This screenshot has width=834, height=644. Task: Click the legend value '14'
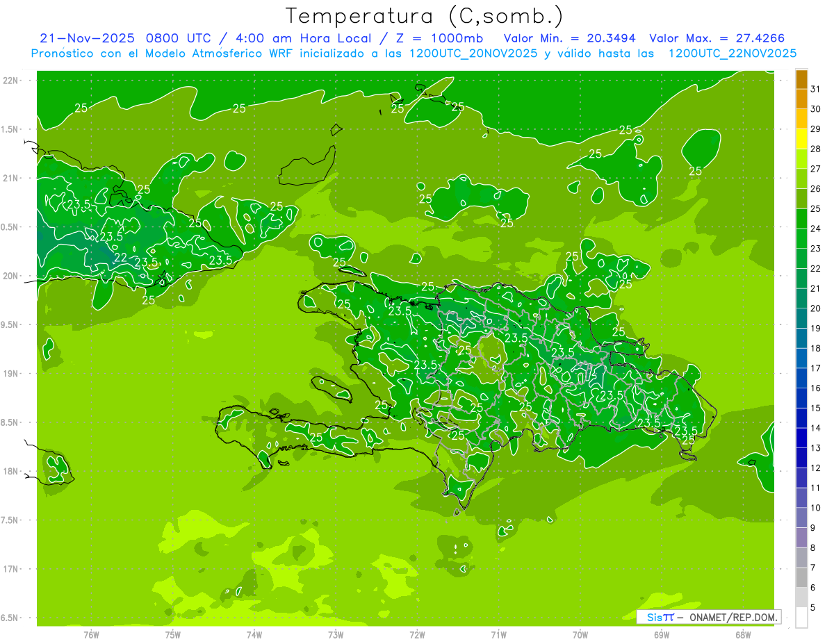pyautogui.click(x=816, y=427)
